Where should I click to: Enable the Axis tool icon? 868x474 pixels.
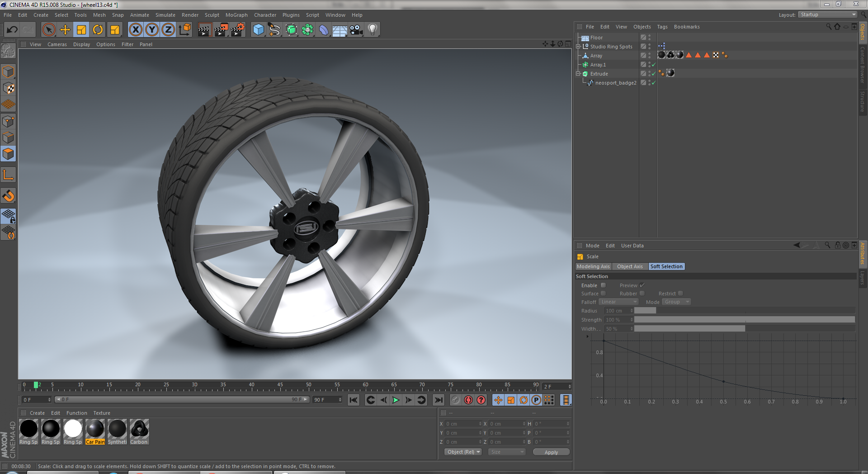click(8, 175)
